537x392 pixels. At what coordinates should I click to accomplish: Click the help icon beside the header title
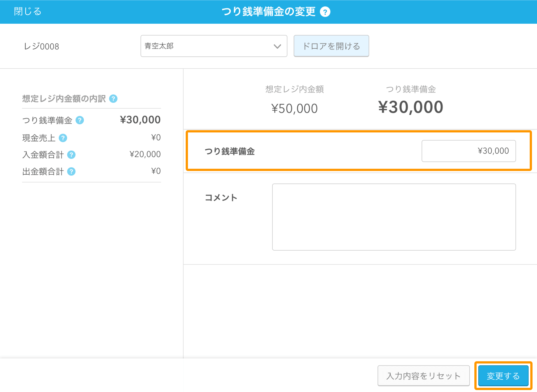(325, 12)
